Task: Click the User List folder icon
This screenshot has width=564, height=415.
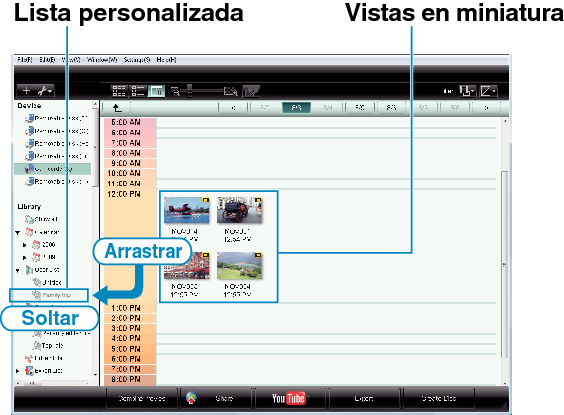Action: tap(29, 270)
